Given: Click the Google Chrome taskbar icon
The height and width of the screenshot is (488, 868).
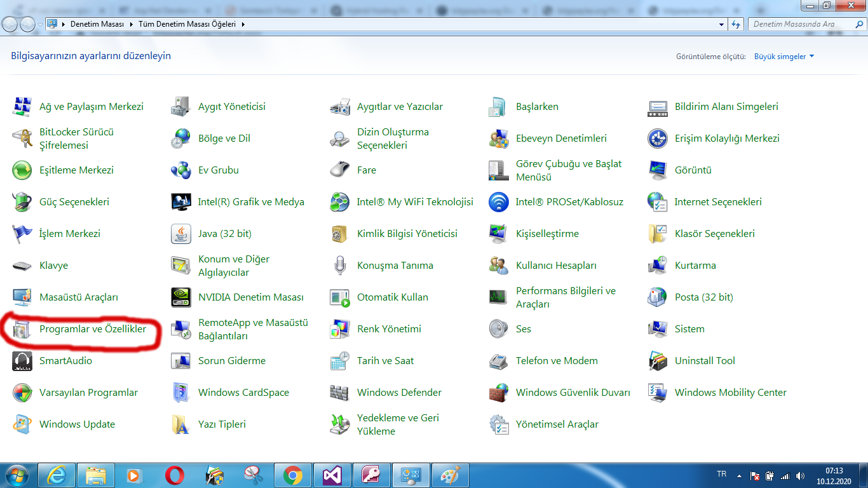Looking at the screenshot, I should coord(293,475).
